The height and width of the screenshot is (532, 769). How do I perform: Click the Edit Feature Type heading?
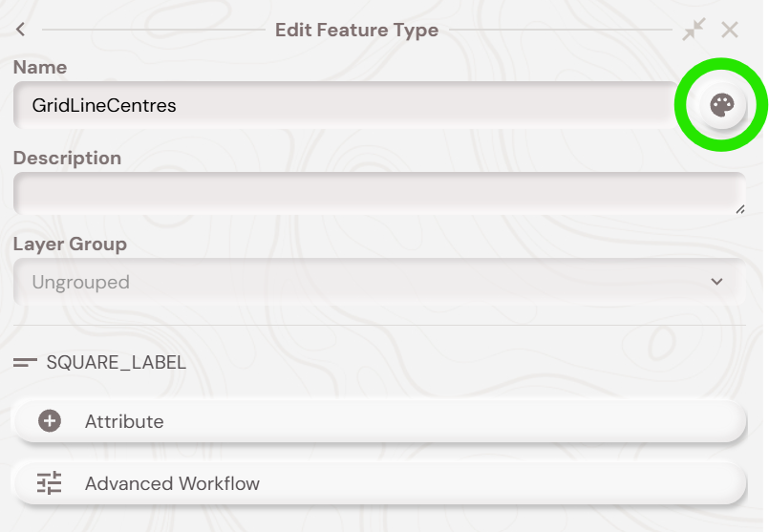click(356, 30)
